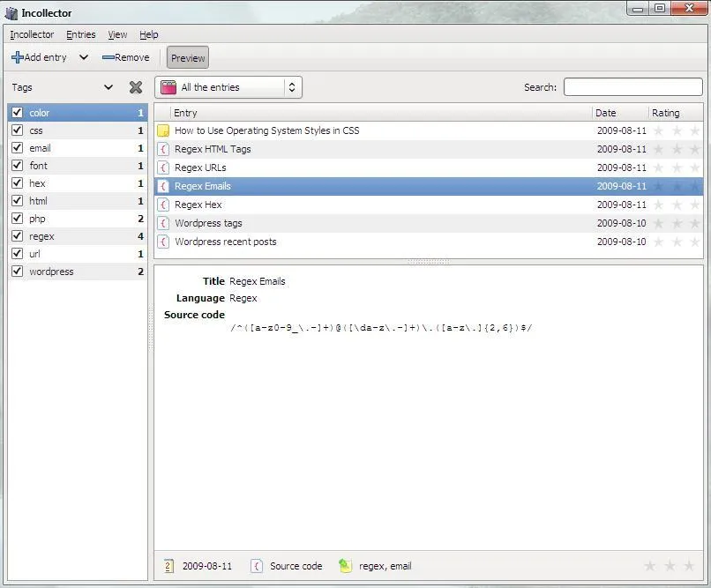This screenshot has height=588, width=711.
Task: Click inside the Search field
Action: [632, 86]
